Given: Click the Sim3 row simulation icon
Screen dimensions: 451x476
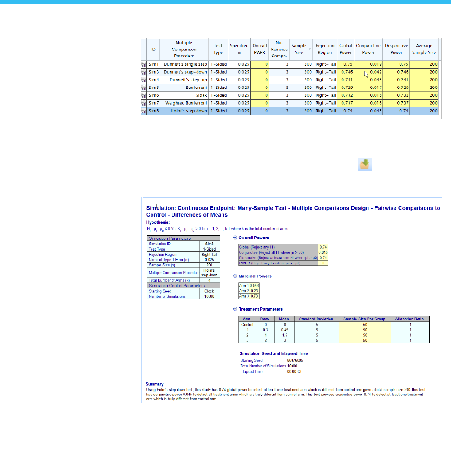Looking at the screenshot, I should click(x=144, y=72).
